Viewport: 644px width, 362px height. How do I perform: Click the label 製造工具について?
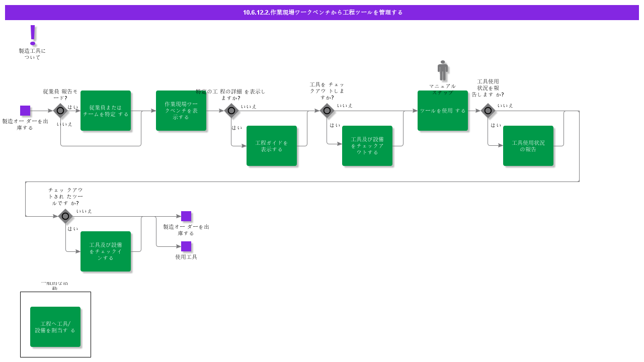tap(32, 54)
